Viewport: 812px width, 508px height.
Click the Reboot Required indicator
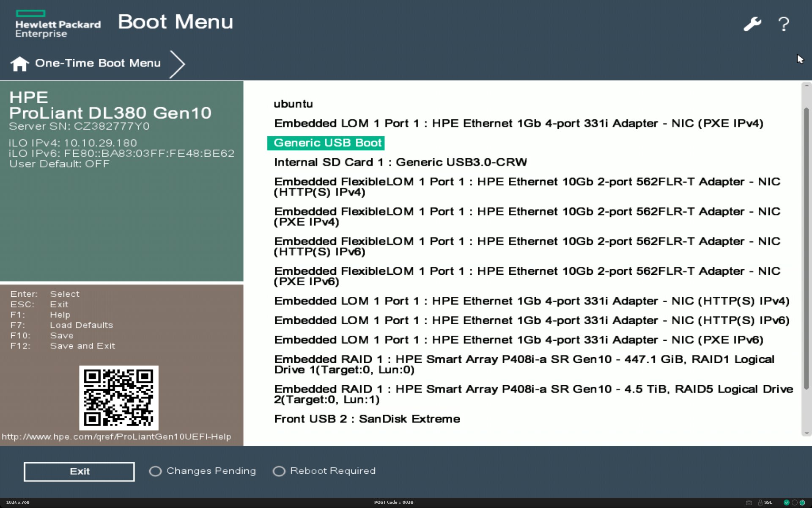click(324, 471)
